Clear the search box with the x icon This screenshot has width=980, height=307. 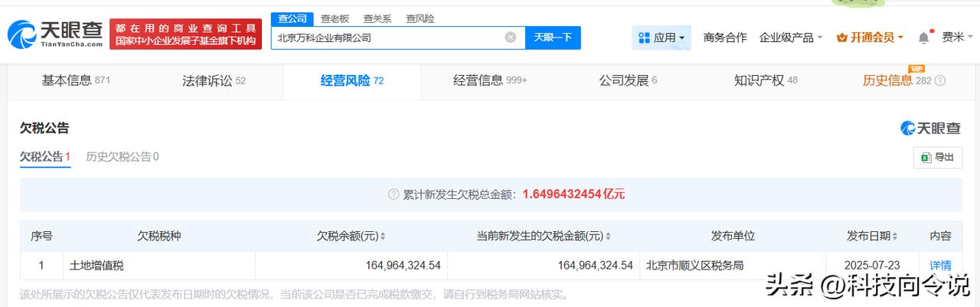tap(511, 37)
